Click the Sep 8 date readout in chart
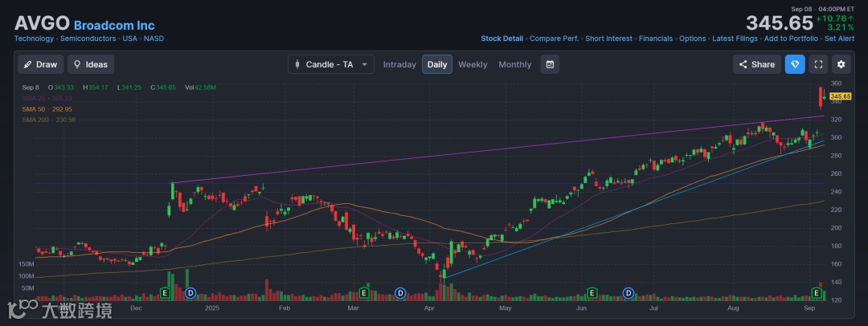Image resolution: width=868 pixels, height=326 pixels. (x=31, y=88)
